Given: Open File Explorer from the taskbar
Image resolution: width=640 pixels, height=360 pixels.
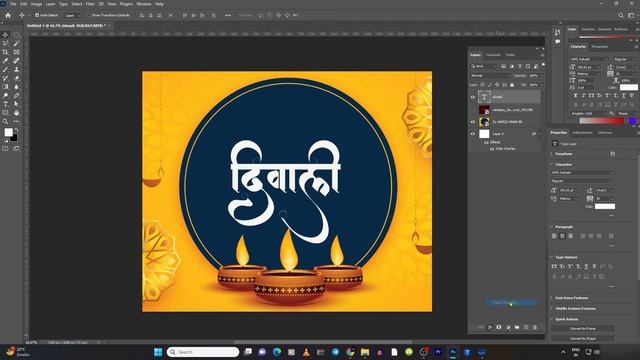Looking at the screenshot, I should pos(365,352).
